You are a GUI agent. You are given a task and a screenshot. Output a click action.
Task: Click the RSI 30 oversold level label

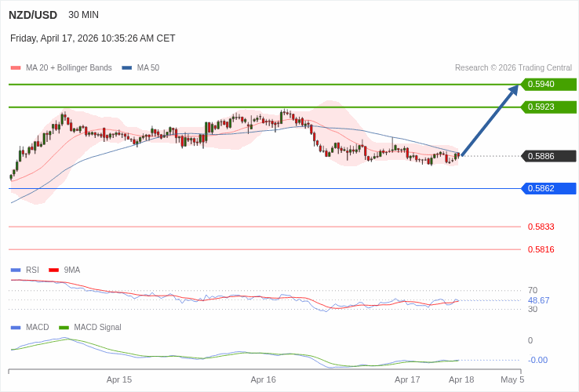[533, 310]
